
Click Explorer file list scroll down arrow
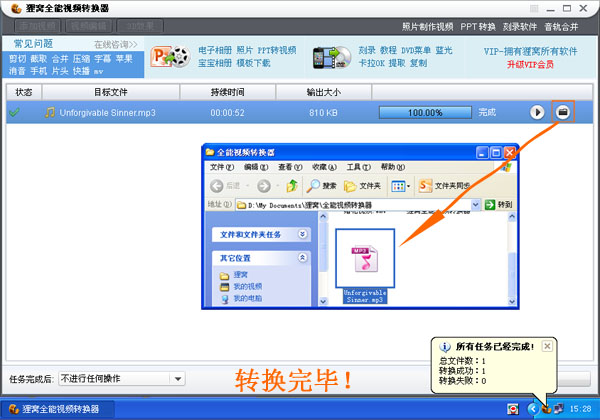coord(512,301)
